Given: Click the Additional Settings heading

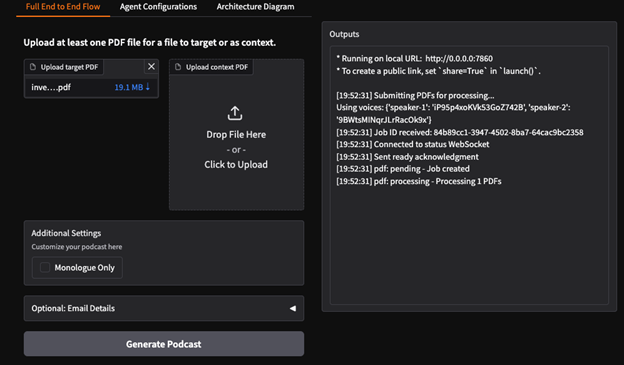Looking at the screenshot, I should pos(66,233).
